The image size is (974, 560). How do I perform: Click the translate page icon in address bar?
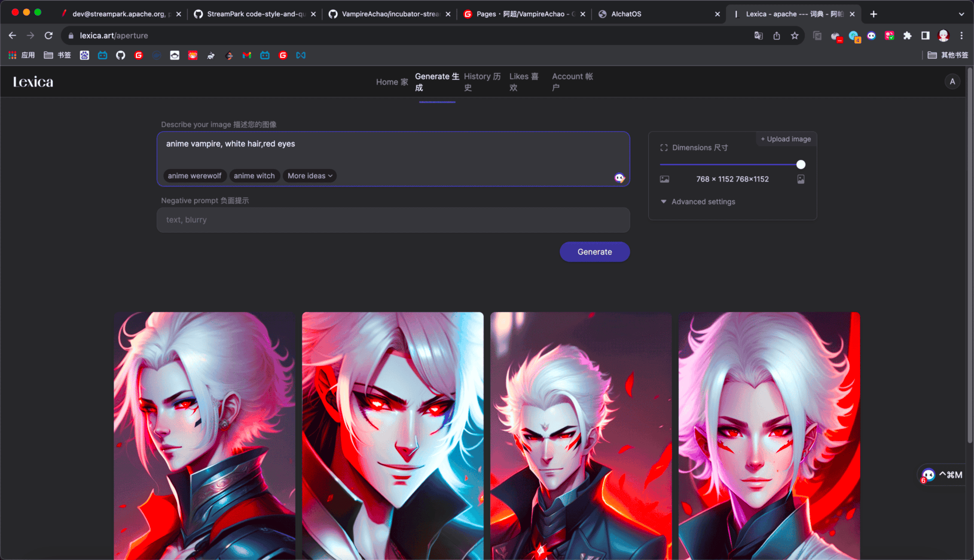758,36
